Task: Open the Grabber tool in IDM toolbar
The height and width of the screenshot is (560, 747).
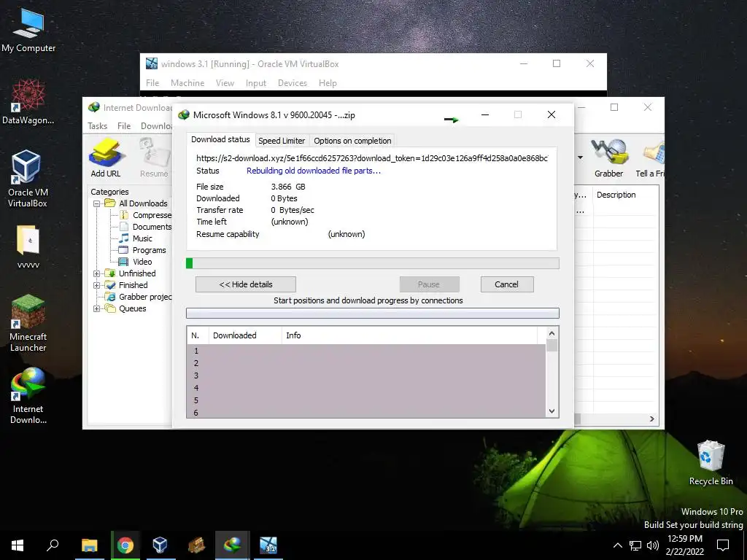Action: (608, 158)
